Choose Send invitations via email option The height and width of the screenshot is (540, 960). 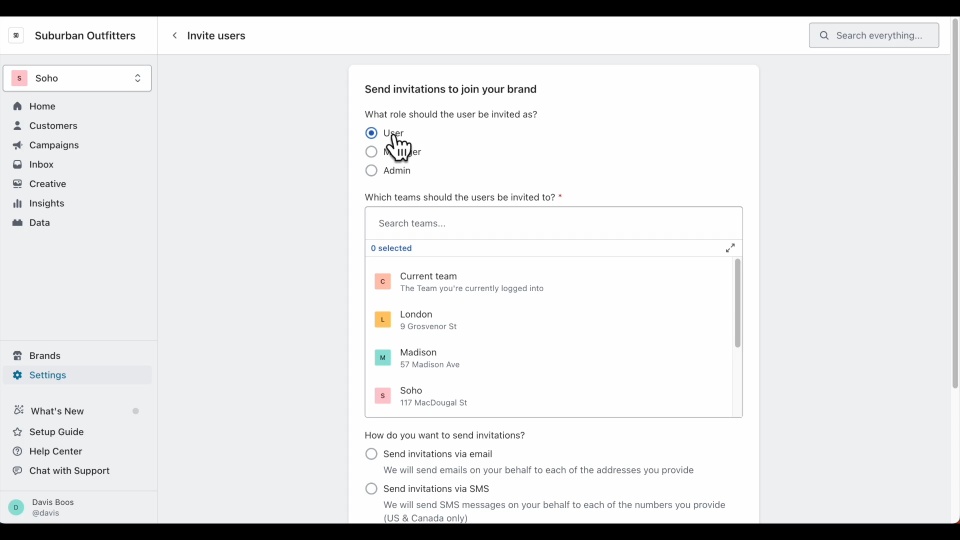point(371,454)
